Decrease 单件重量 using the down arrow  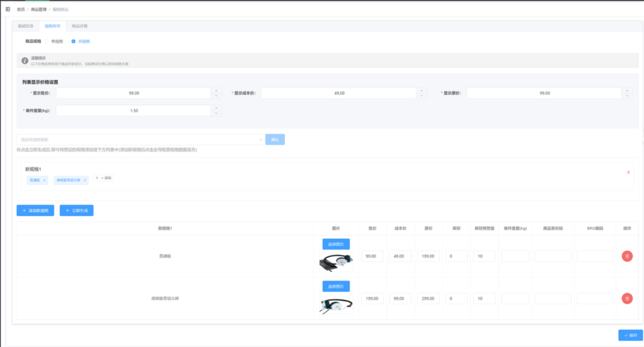pos(216,113)
